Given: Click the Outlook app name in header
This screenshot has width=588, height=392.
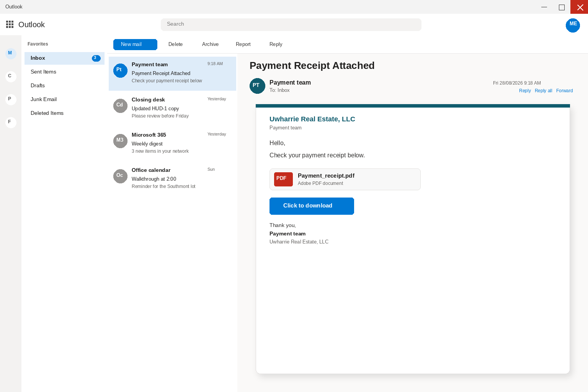Looking at the screenshot, I should (x=31, y=24).
